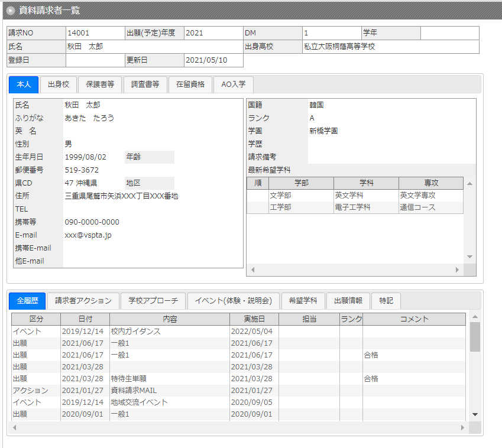Click the 県CD value 47 沖縄県
Viewport: 502px width, 448px height.
tap(80, 183)
